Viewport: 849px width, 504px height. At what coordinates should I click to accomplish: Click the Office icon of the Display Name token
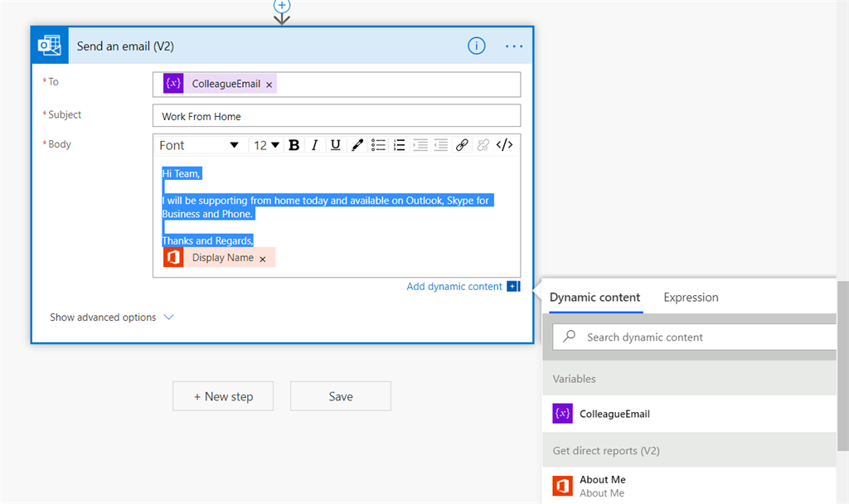click(173, 257)
